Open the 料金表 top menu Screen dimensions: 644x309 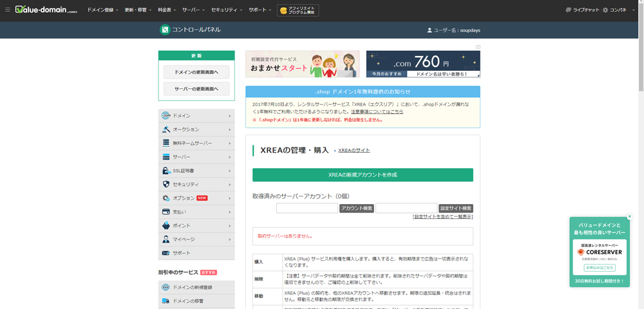167,10
